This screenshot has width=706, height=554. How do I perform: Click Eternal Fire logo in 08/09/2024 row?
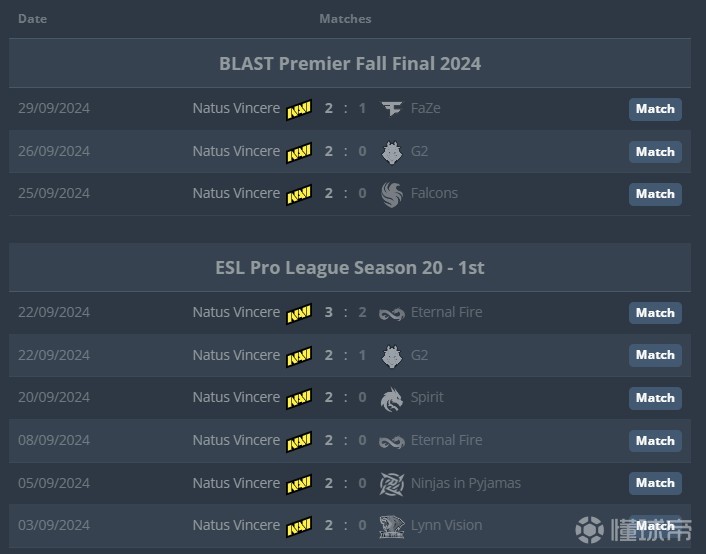[391, 441]
